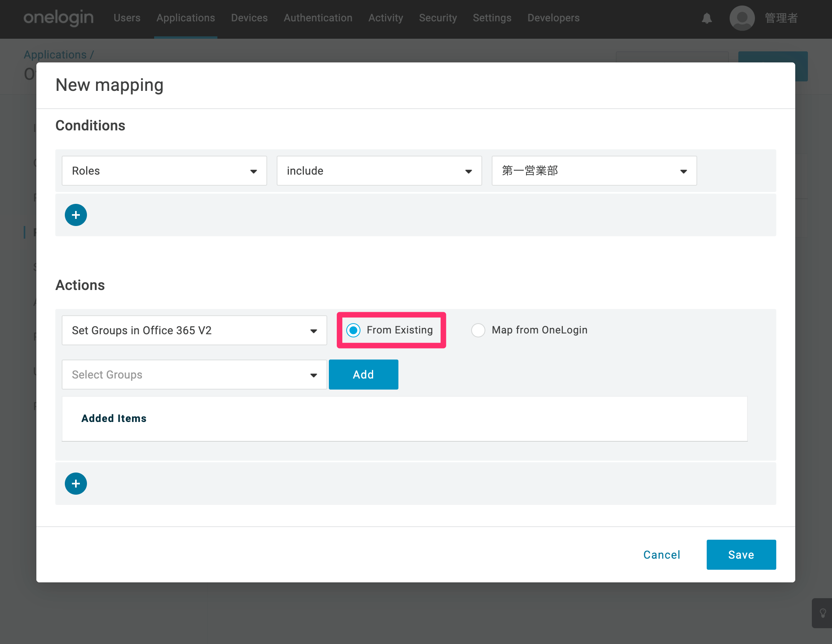The width and height of the screenshot is (832, 644).
Task: Expand the Select Groups dropdown
Action: 194,375
